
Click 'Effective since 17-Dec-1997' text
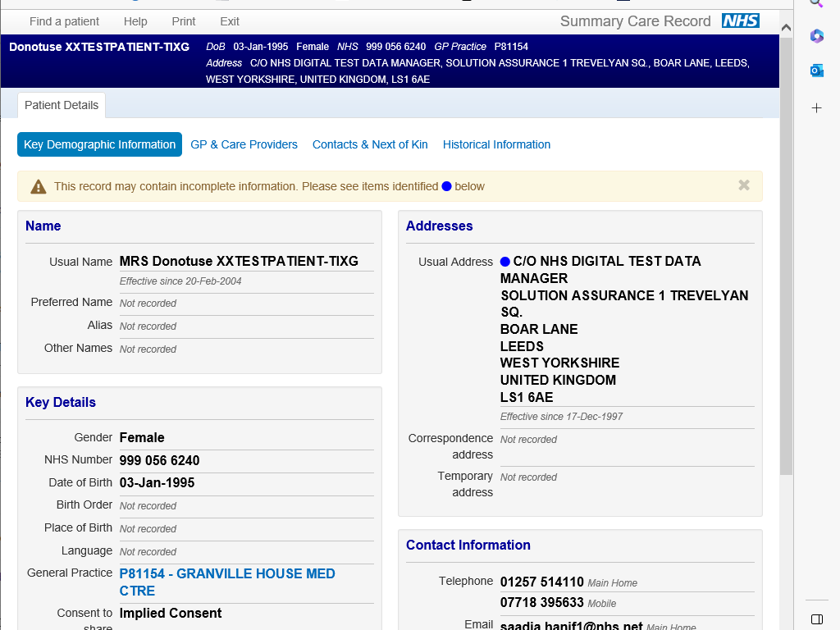coord(561,417)
